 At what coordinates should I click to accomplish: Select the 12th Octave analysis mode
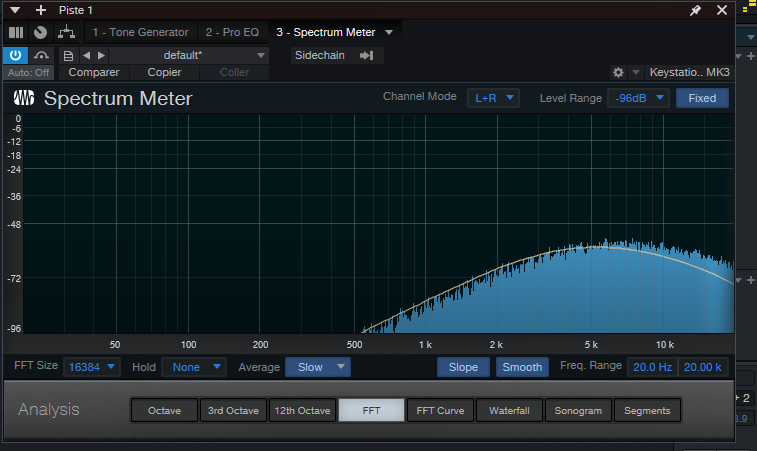302,410
